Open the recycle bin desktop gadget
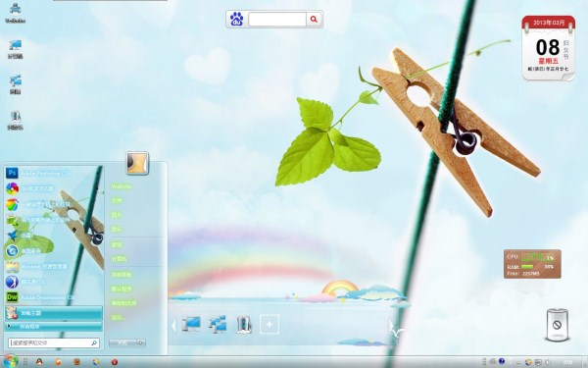This screenshot has width=588, height=368. coord(557,325)
